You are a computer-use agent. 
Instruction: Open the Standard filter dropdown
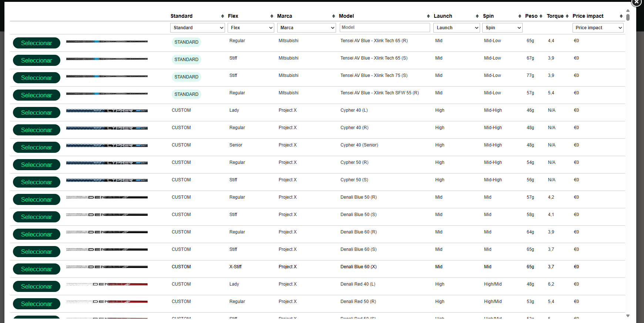(x=198, y=28)
